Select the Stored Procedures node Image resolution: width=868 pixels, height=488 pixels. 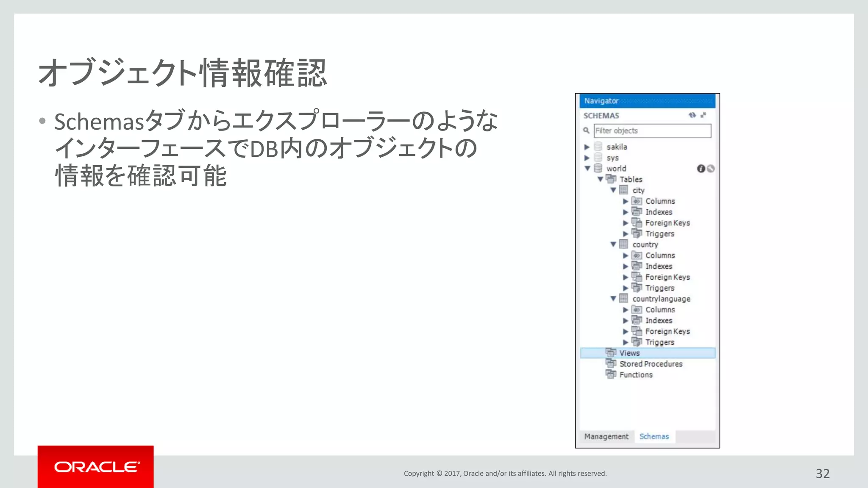click(651, 364)
